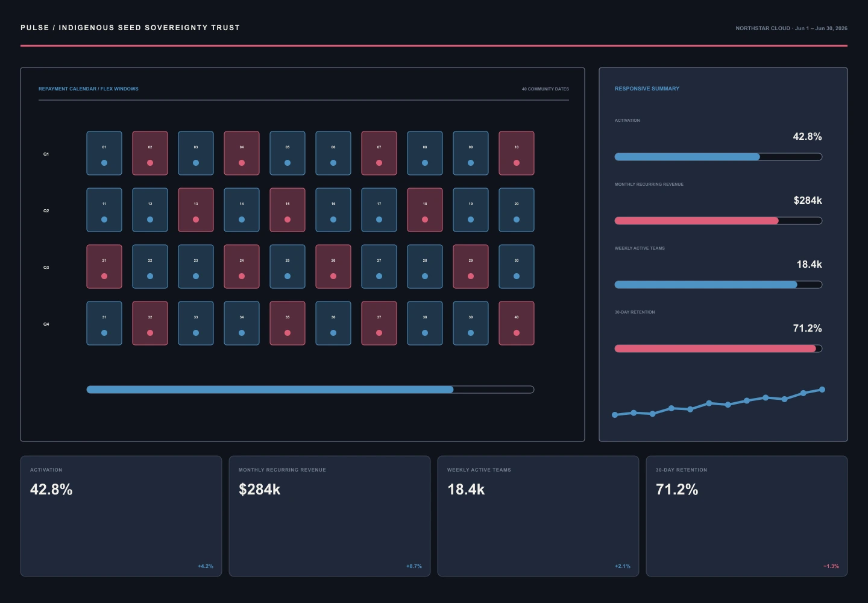Open calendar date cell 37
868x603 pixels.
(379, 323)
